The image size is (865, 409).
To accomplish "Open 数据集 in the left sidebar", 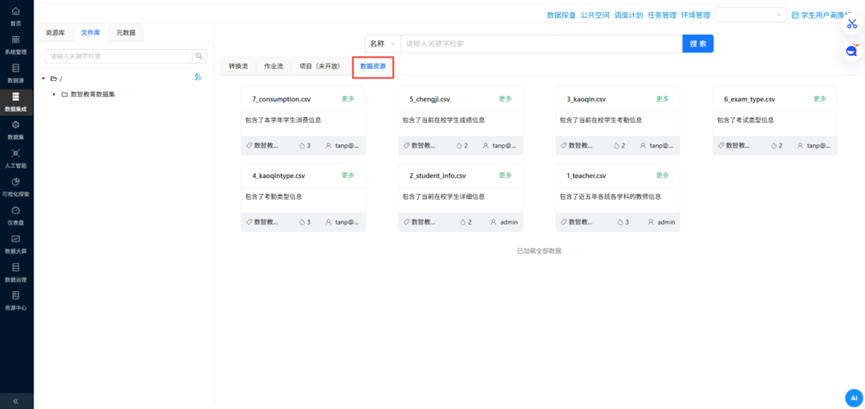I will [16, 130].
